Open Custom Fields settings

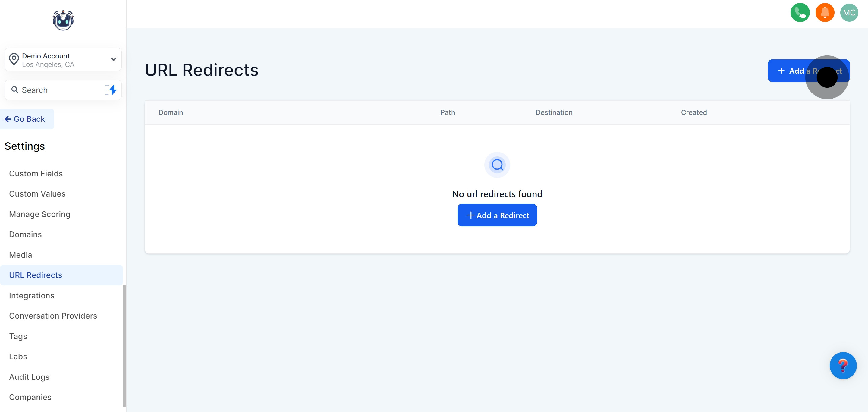[36, 174]
